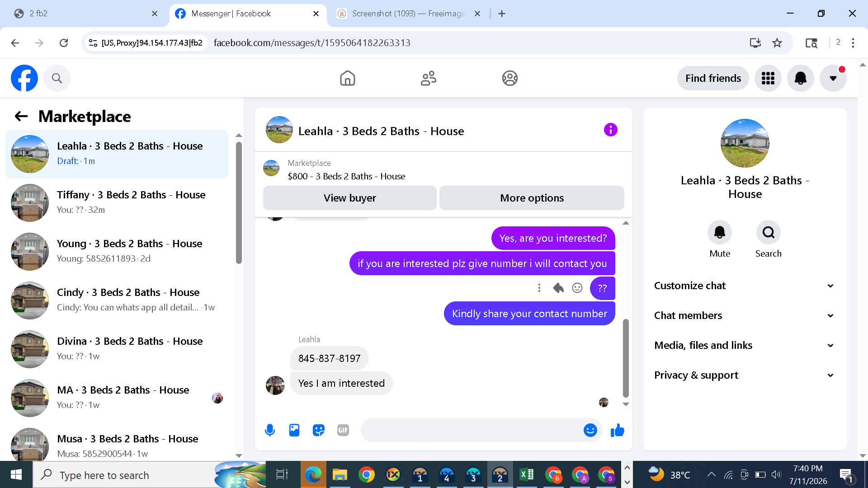868x488 pixels.
Task: Open Task View on the taskbar
Action: [x=282, y=475]
